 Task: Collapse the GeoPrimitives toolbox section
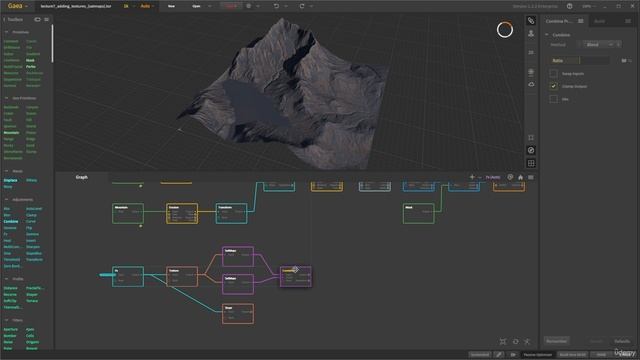click(x=7, y=98)
